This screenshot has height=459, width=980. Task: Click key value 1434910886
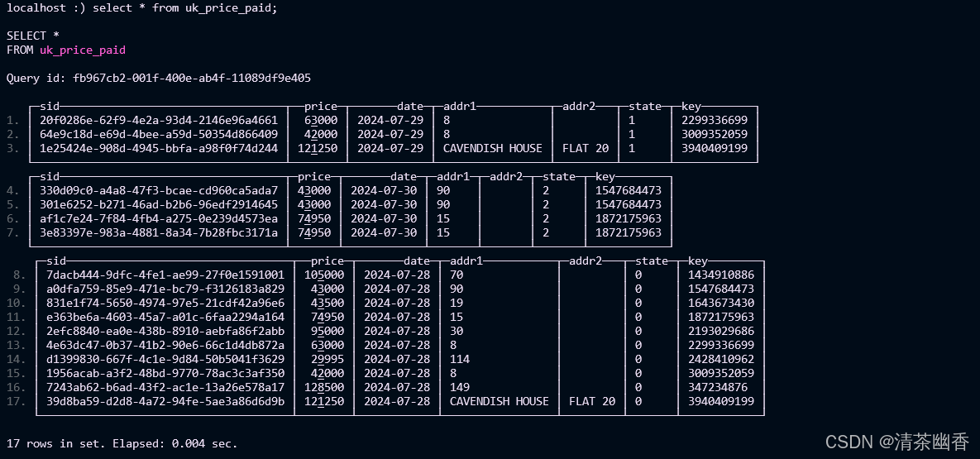pos(721,275)
